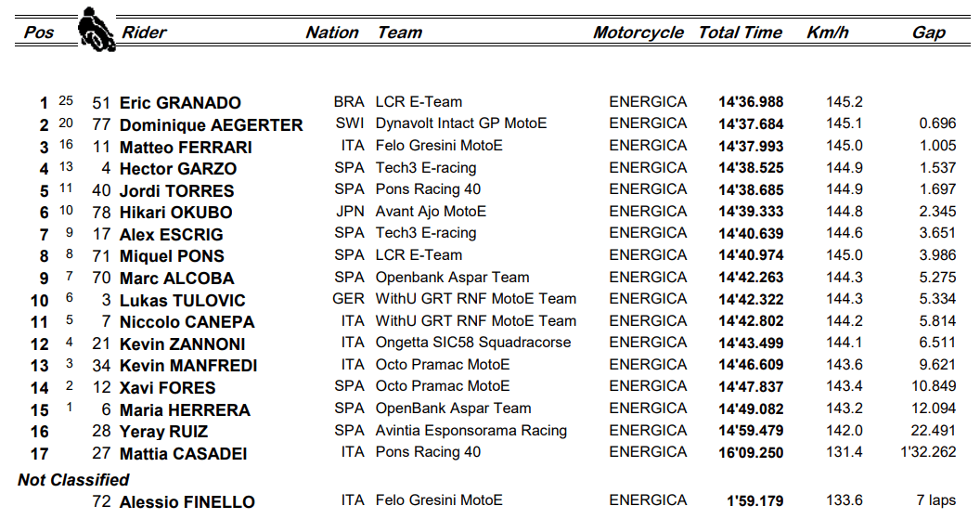Screen dimensions: 980x532
Task: Click the Team column header
Action: [400, 32]
